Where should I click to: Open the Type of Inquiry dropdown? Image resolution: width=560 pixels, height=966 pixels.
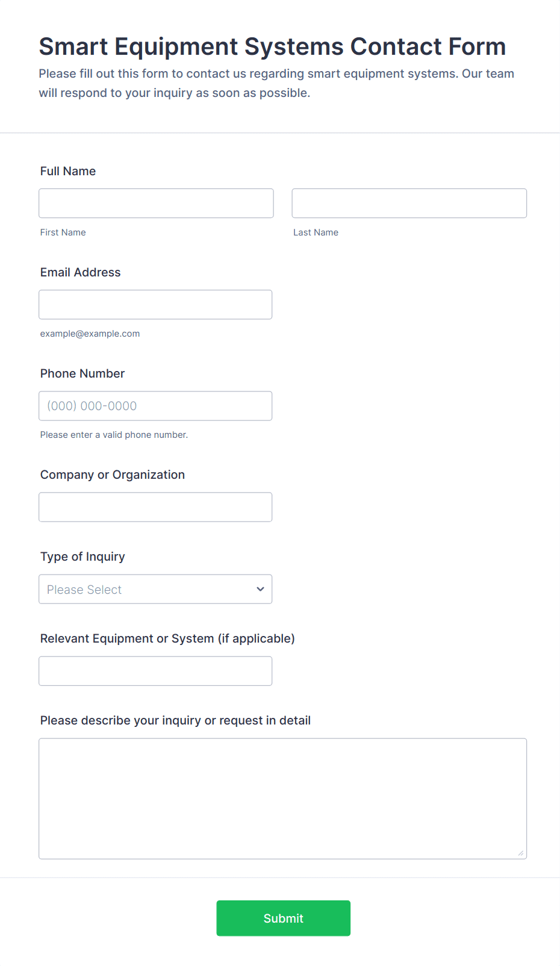155,589
